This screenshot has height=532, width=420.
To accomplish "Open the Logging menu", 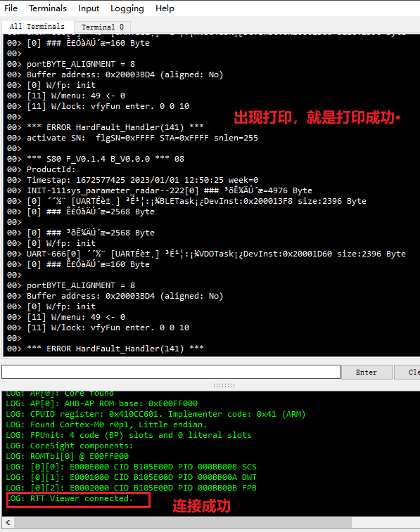I will pos(127,8).
